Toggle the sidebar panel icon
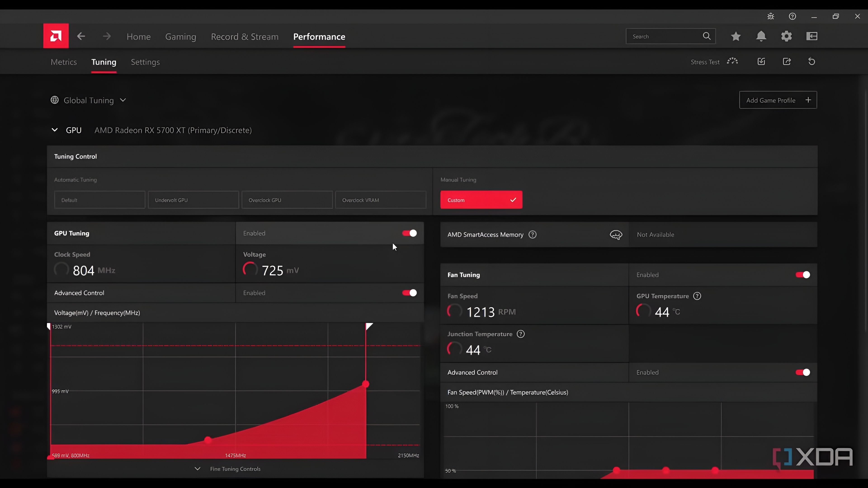The height and width of the screenshot is (488, 868). 812,36
